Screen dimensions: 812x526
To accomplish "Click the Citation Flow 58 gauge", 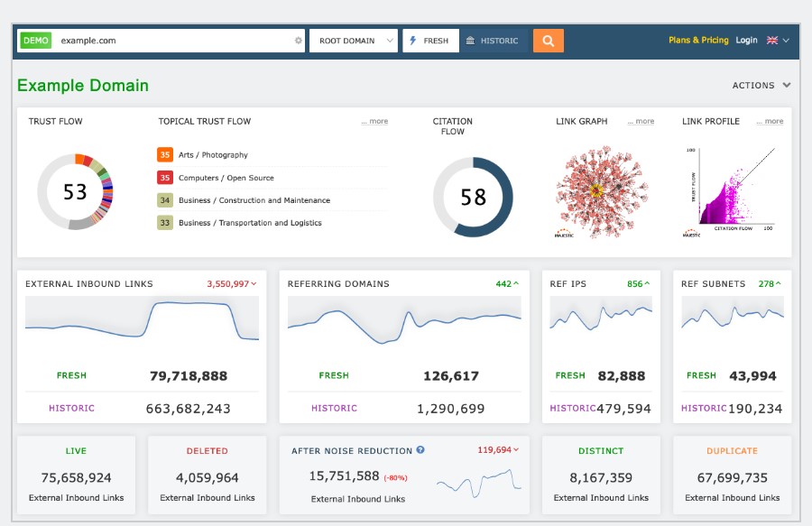I will click(x=473, y=197).
